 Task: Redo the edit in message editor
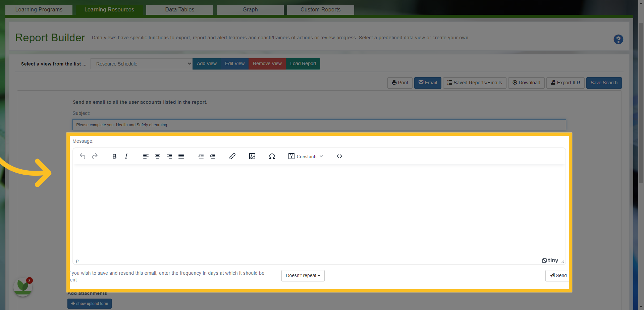click(x=95, y=156)
